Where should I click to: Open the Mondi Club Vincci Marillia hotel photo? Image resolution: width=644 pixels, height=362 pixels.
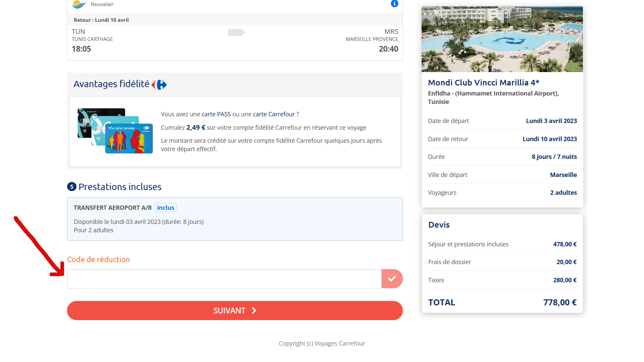(x=502, y=39)
